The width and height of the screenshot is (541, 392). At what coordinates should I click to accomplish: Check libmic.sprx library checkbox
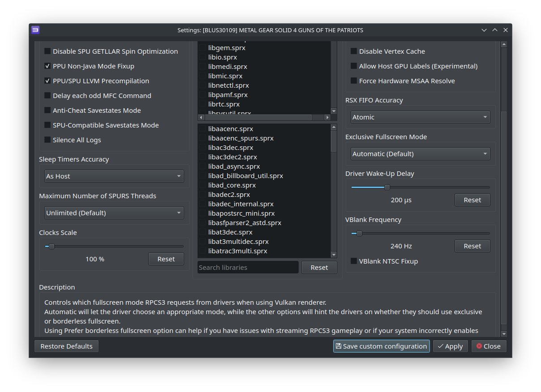coord(203,76)
